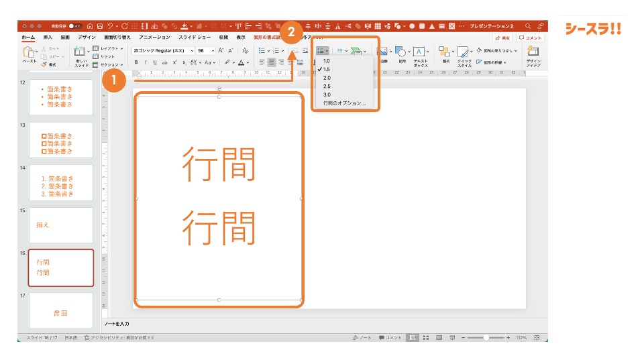Click the Decrease font size icon
Screen dimensions: 644x362
(x=231, y=50)
